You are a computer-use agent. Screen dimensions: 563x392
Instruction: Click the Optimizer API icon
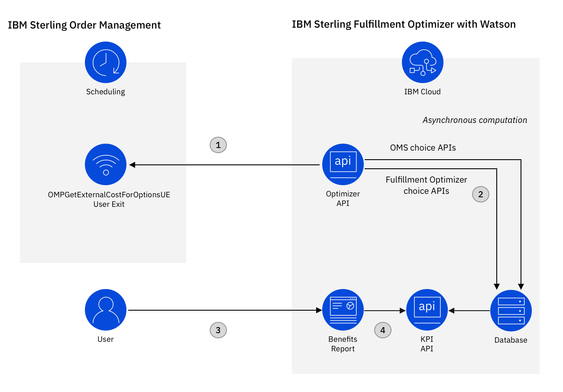[x=343, y=164]
